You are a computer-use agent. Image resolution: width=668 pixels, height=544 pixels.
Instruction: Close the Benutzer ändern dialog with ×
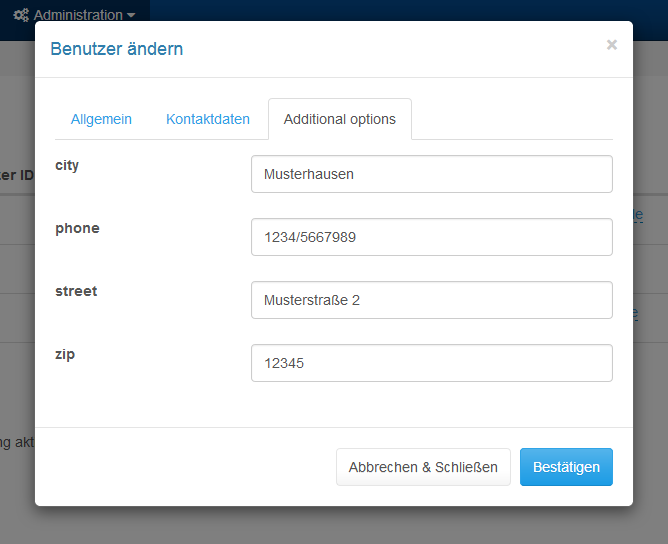[612, 45]
